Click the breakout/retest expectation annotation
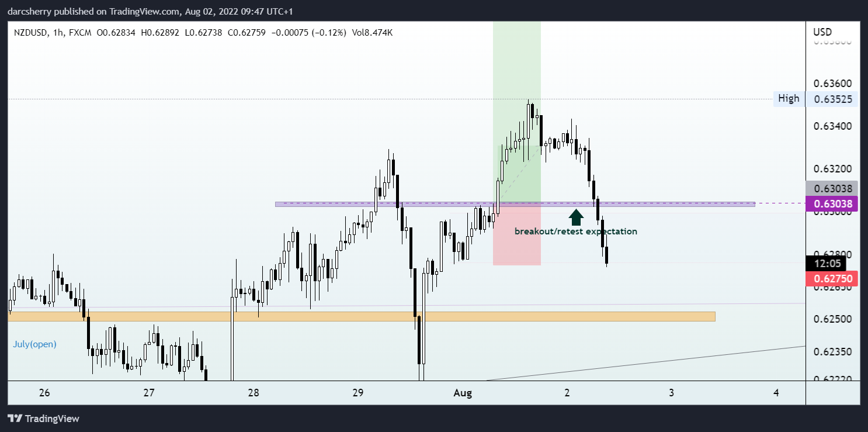 pyautogui.click(x=576, y=231)
